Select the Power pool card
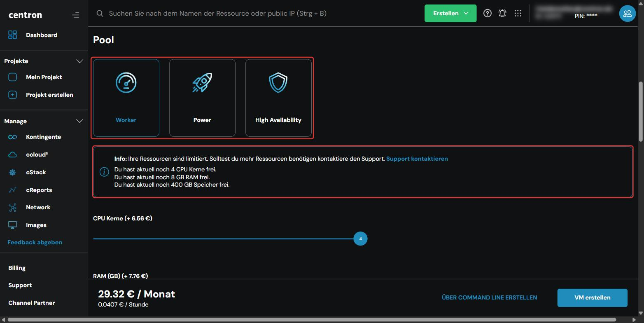 click(202, 98)
